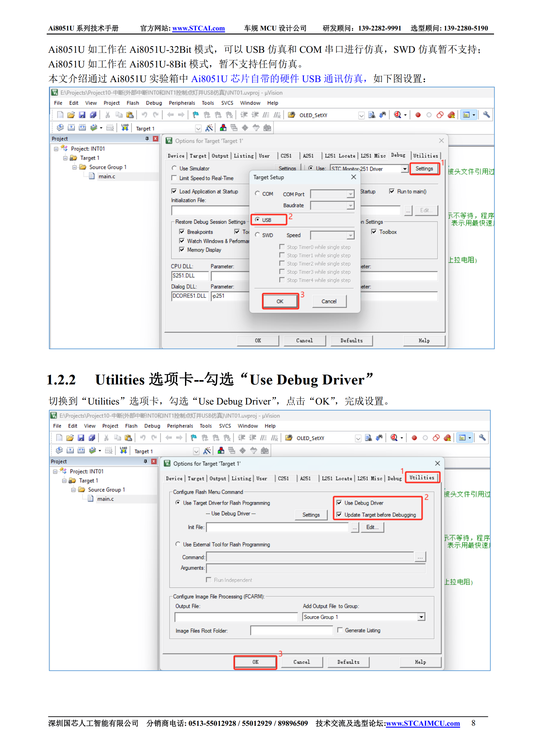Click Undo icon in upper µVision toolbar
This screenshot has height=756, width=545.
tap(144, 115)
